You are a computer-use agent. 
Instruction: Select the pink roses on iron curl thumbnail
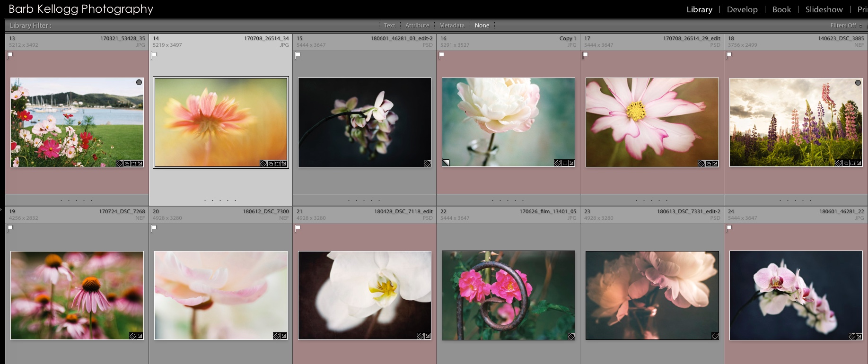[509, 295]
